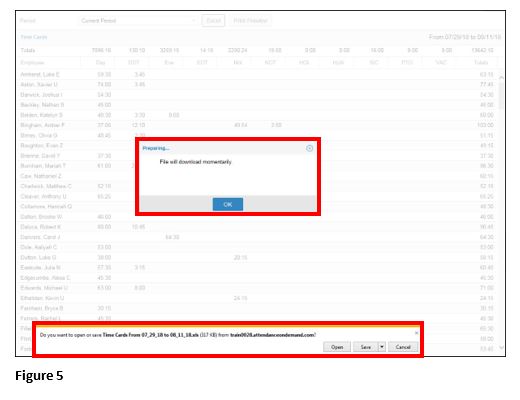Cancel the file download prompt

pos(403,347)
